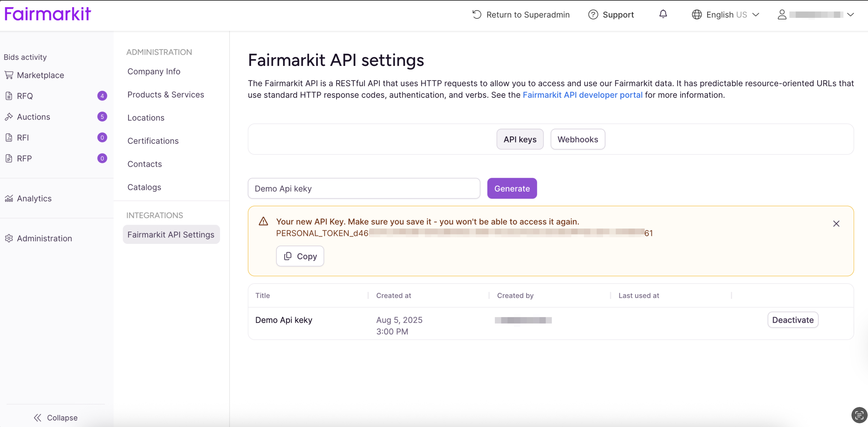Open Contacts page
The height and width of the screenshot is (427, 868).
tap(144, 164)
